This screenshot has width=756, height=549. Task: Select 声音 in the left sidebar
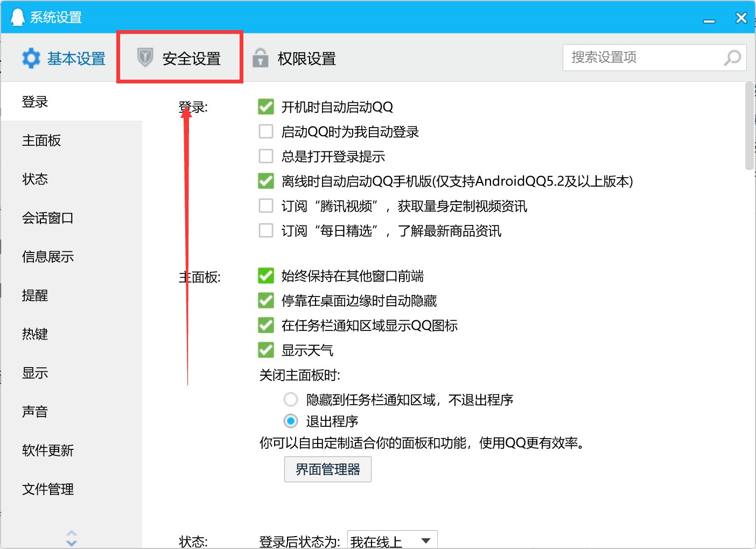(34, 412)
